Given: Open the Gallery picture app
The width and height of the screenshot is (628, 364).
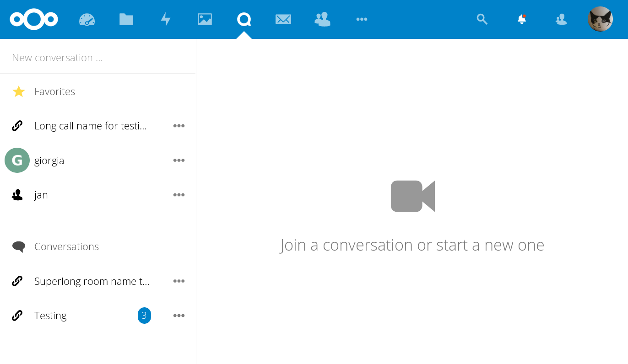Looking at the screenshot, I should tap(205, 19).
